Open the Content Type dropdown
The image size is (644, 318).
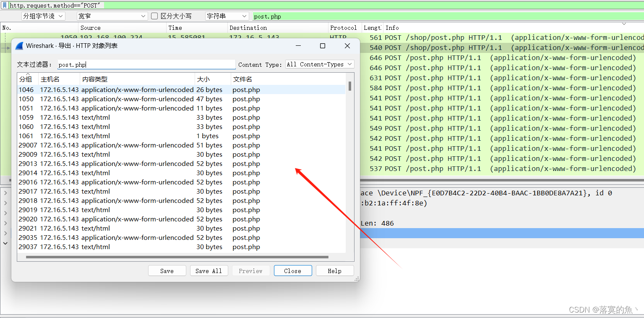tap(320, 64)
